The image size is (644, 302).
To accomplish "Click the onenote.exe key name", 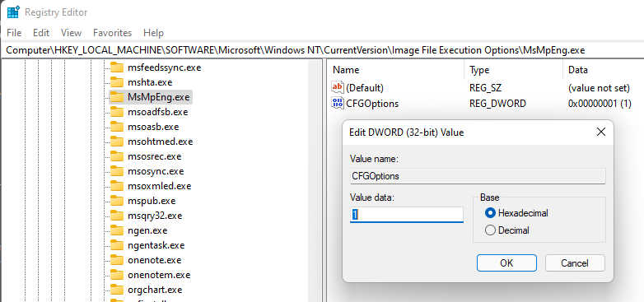I will click(x=155, y=260).
